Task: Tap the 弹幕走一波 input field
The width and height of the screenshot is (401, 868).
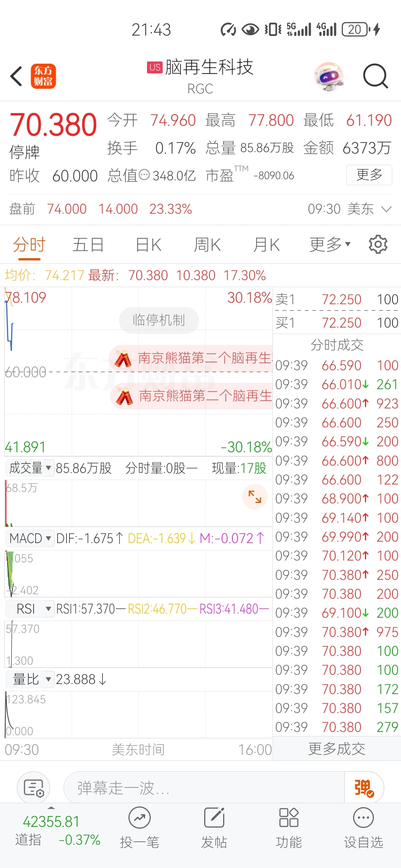Action: coord(204,788)
